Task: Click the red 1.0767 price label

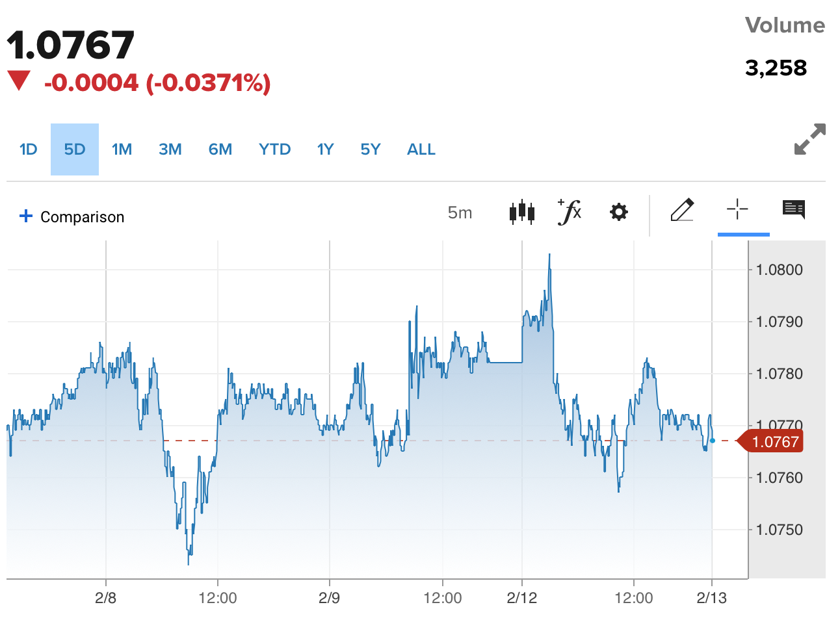Action: click(774, 442)
